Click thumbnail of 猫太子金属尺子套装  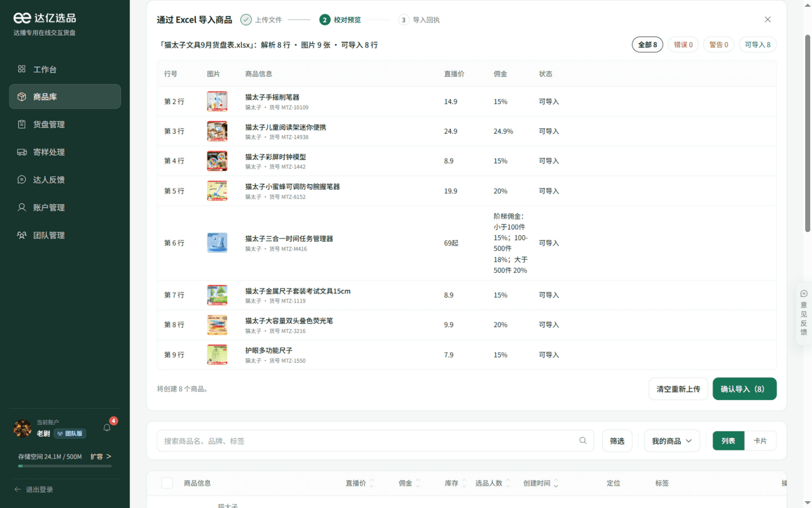(x=217, y=295)
